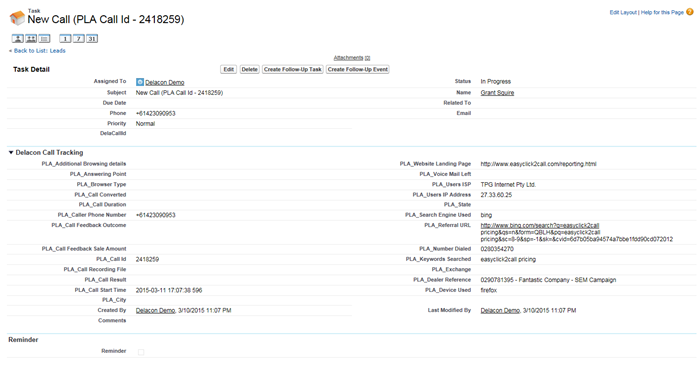Image resolution: width=698 pixels, height=368 pixels.
Task: Switch to month view icon labeled 31
Action: pyautogui.click(x=92, y=39)
